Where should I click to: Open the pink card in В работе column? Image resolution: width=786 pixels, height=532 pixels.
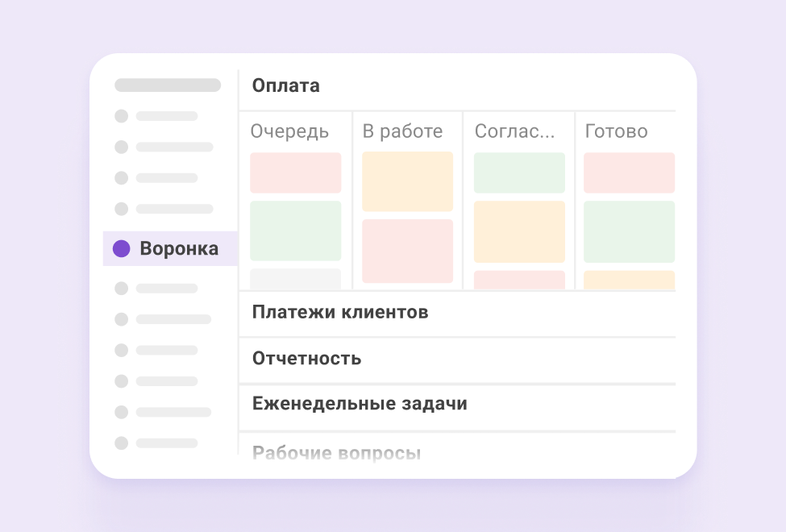coord(408,251)
